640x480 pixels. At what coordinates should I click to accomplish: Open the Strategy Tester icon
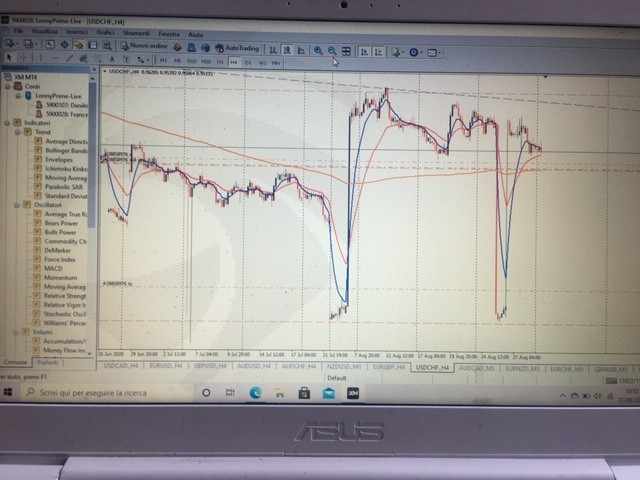(107, 45)
